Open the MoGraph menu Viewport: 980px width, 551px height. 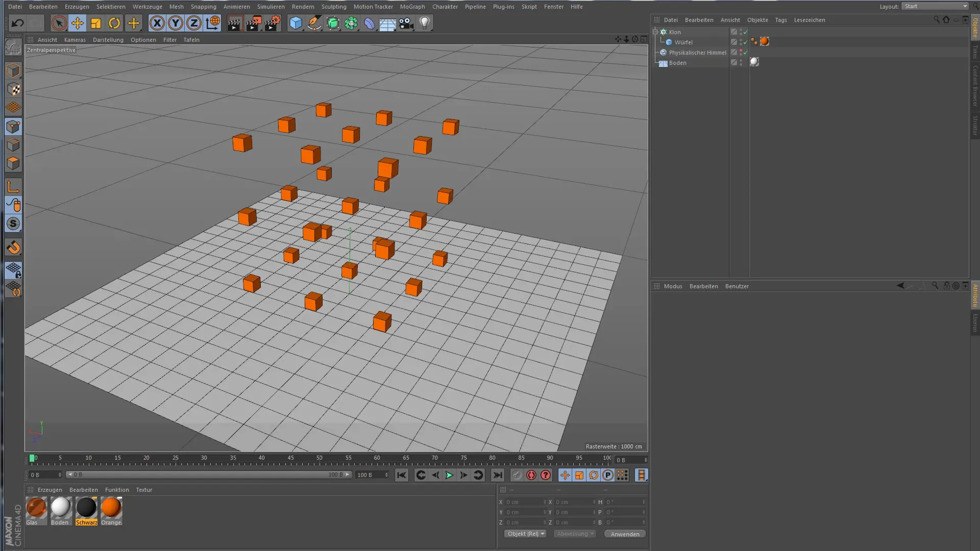(412, 7)
